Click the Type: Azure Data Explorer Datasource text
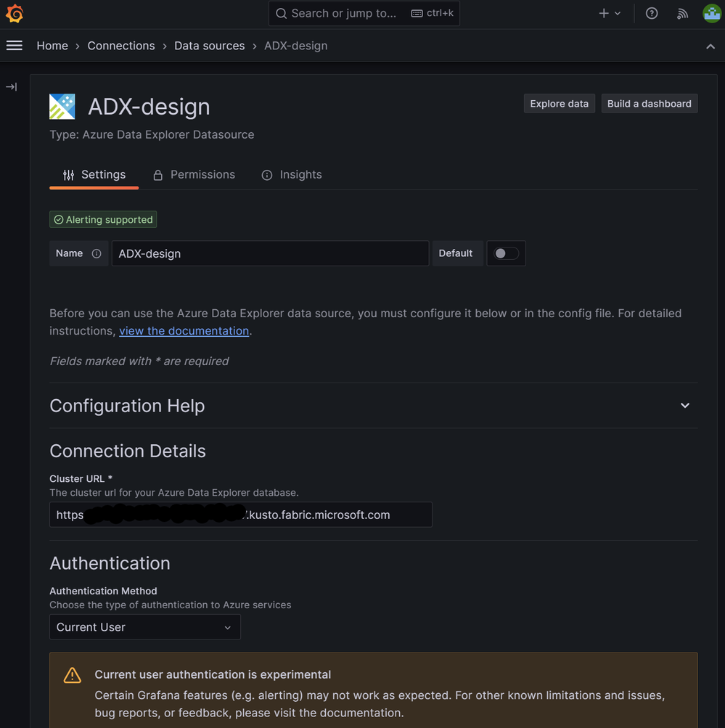Image resolution: width=725 pixels, height=728 pixels. tap(152, 135)
